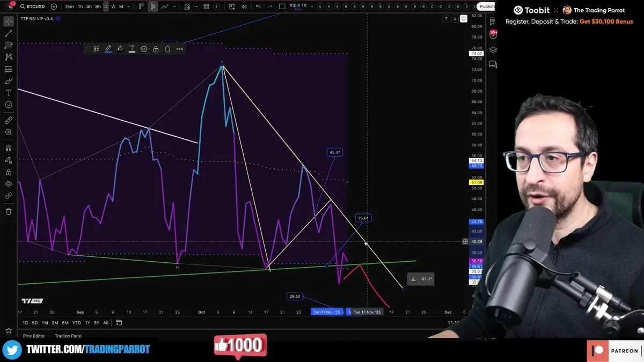
Task: Click the down arrow pane button
Action: 455,19
